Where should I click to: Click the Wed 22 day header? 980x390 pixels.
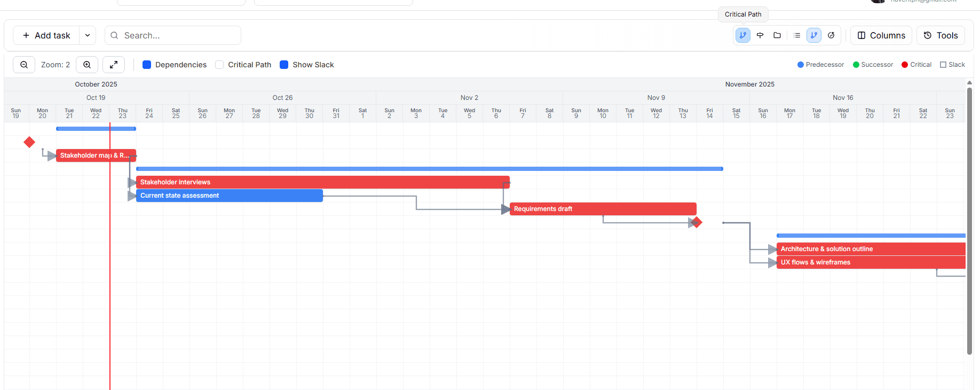[96, 113]
